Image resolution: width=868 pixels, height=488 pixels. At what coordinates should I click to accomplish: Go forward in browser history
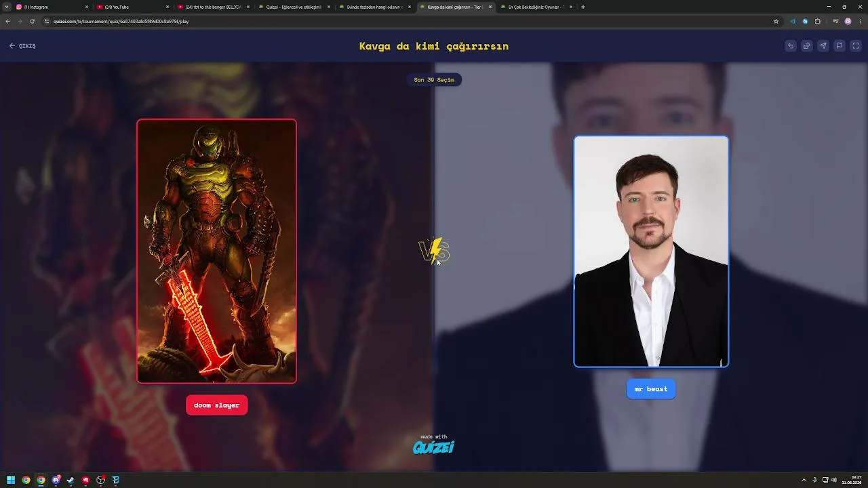coord(20,21)
